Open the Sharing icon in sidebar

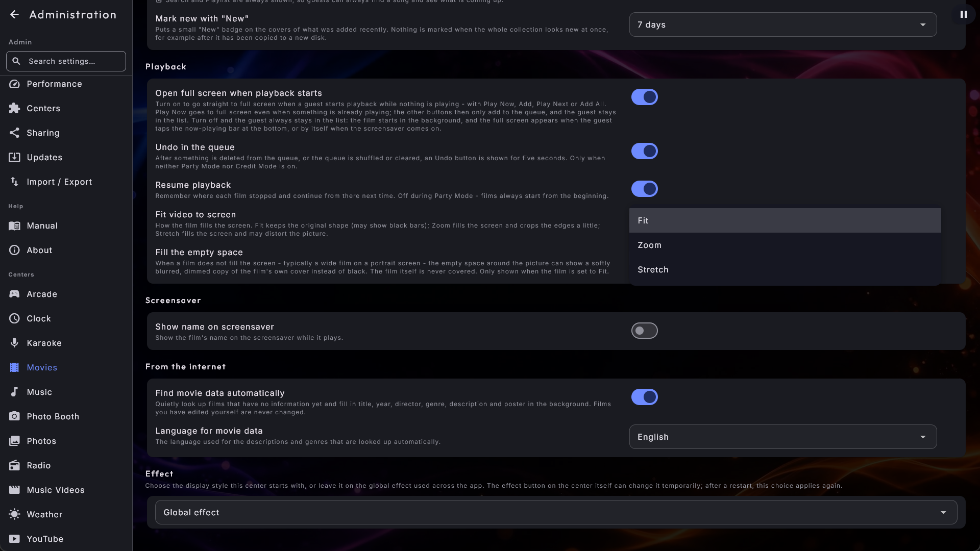pyautogui.click(x=14, y=133)
